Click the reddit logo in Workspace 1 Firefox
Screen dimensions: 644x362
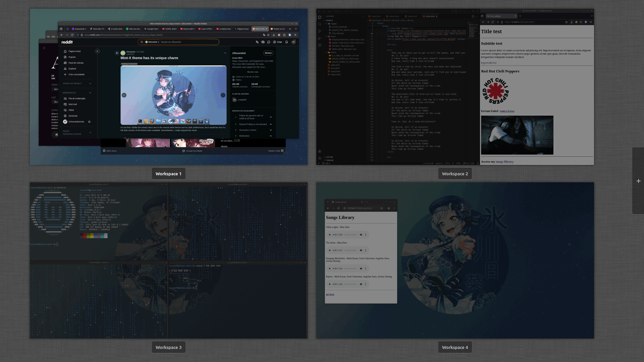click(x=67, y=42)
